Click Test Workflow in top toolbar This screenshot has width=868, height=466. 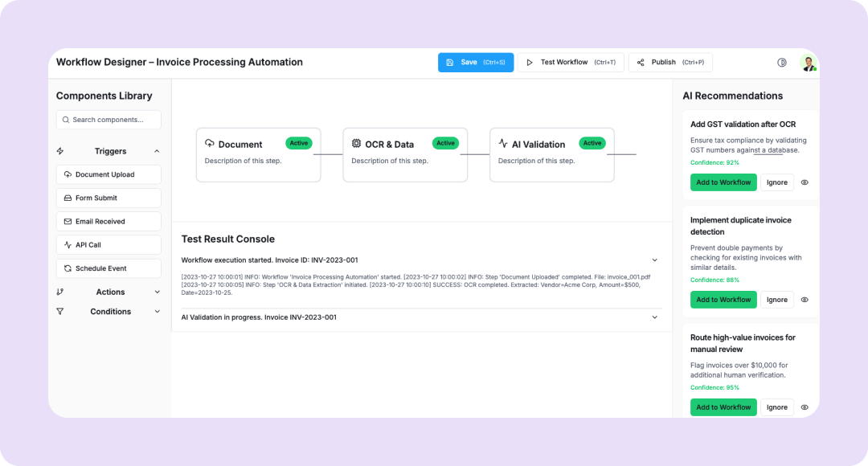(570, 63)
